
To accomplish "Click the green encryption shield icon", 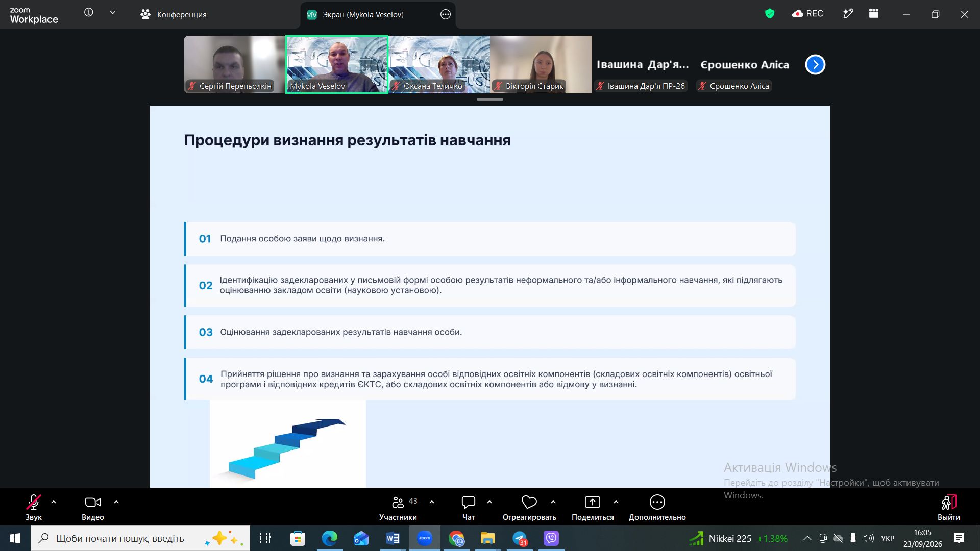I will pos(770,14).
